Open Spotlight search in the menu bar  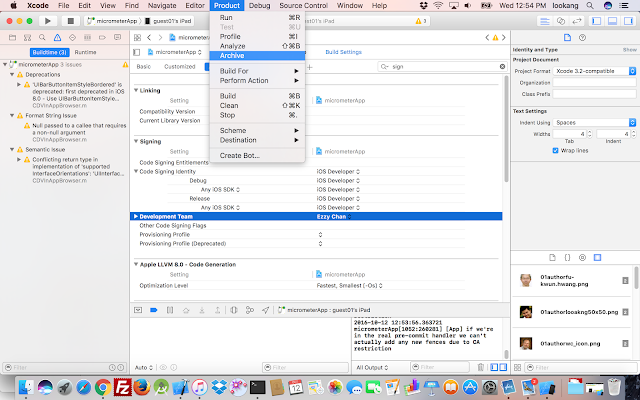click(x=590, y=5)
